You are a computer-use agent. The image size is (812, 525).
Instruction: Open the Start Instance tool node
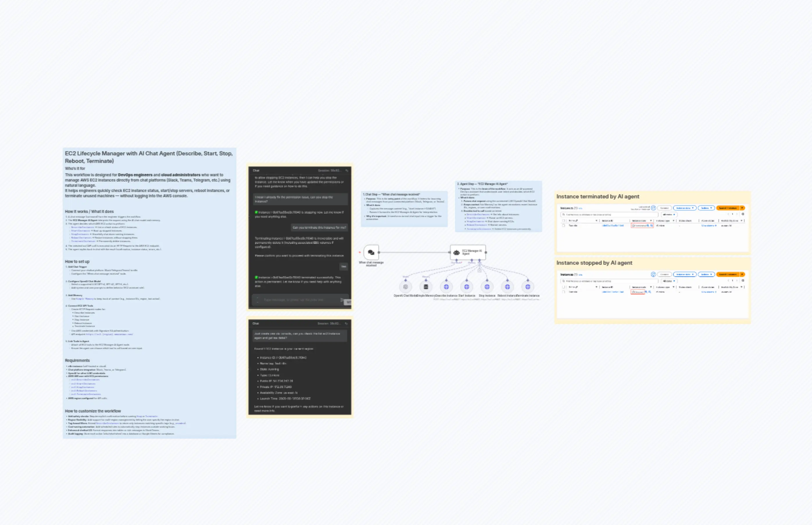pos(467,287)
